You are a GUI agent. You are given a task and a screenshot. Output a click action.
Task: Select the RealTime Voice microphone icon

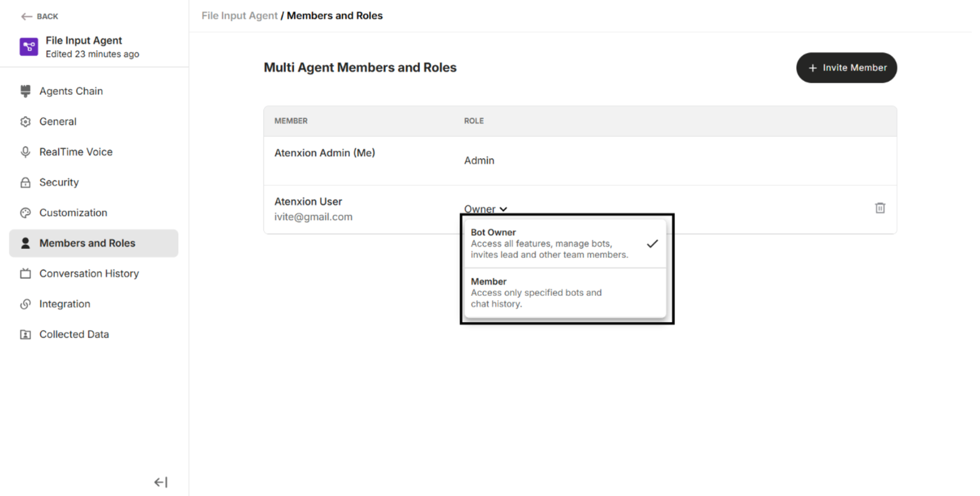[25, 151]
